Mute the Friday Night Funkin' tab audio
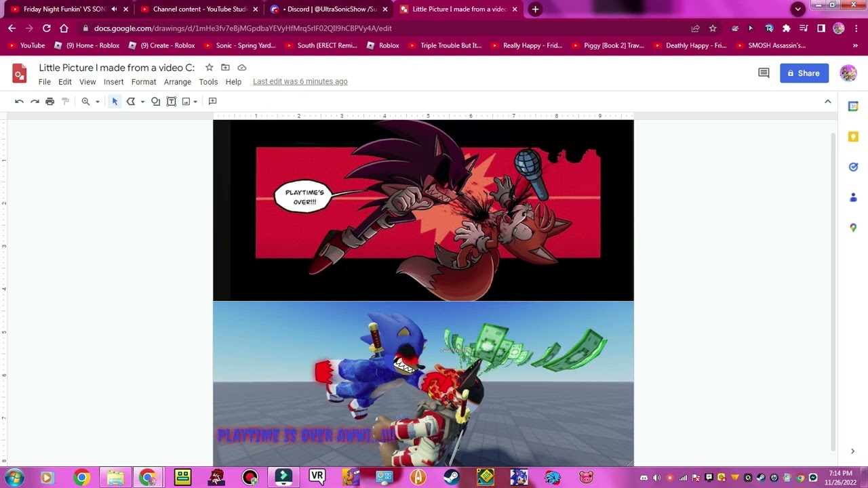 pos(113,9)
